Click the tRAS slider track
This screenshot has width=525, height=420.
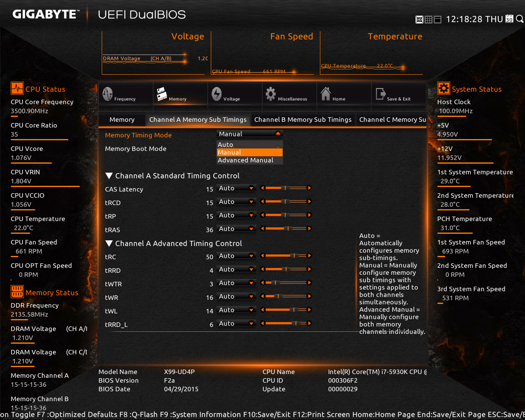(286, 228)
